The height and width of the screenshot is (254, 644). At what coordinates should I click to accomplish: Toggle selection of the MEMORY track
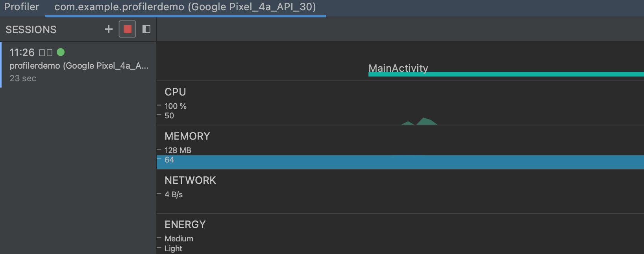coord(187,136)
